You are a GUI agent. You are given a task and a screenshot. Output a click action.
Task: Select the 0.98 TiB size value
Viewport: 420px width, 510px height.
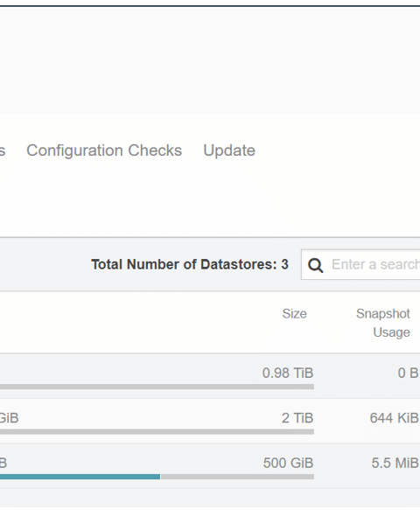point(288,373)
